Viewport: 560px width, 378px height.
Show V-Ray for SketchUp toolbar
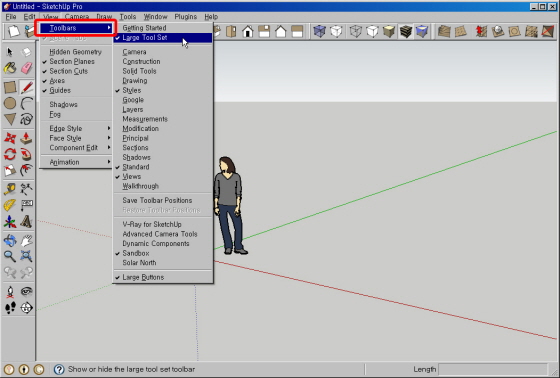click(x=163, y=224)
